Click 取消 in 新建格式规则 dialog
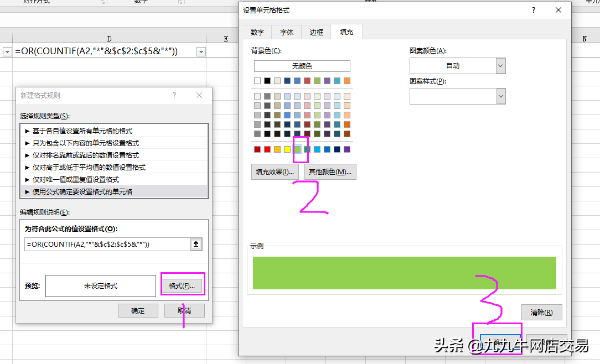Viewport: 600px width, 364px height. [184, 311]
